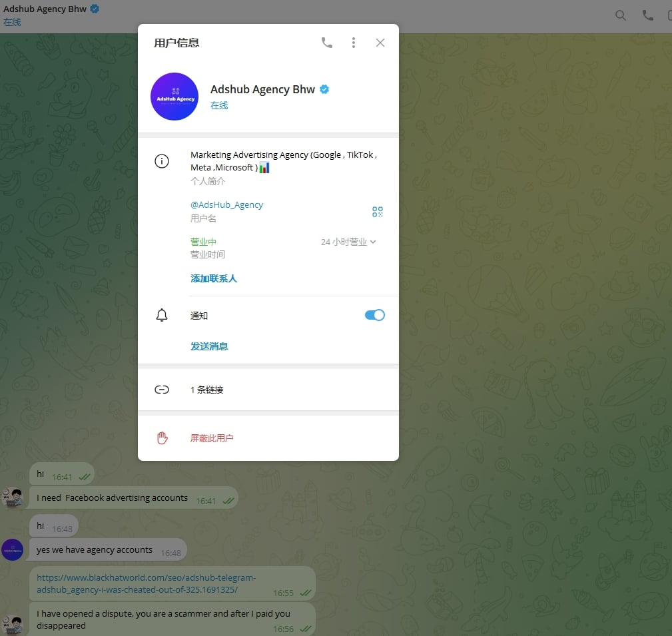Call user from the info panel phone icon

click(326, 43)
